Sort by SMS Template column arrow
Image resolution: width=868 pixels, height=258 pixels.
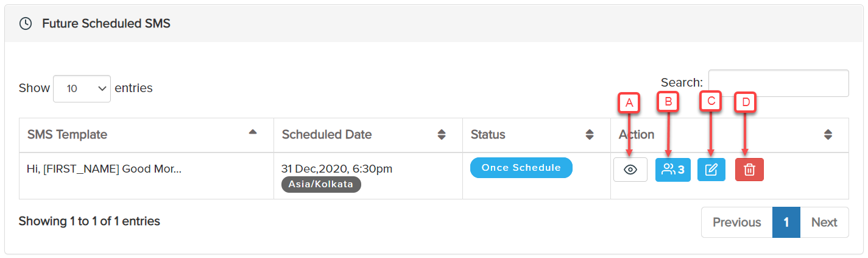253,132
